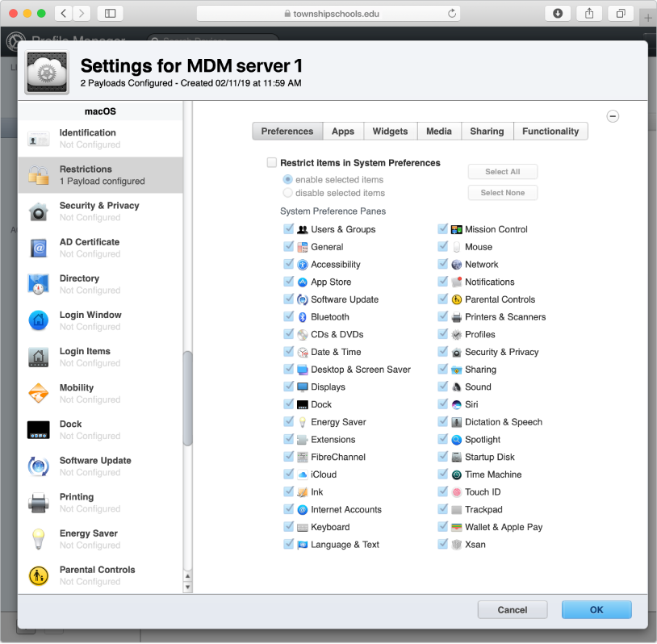Click the Login Window blue house icon
657x644 pixels.
(x=38, y=321)
